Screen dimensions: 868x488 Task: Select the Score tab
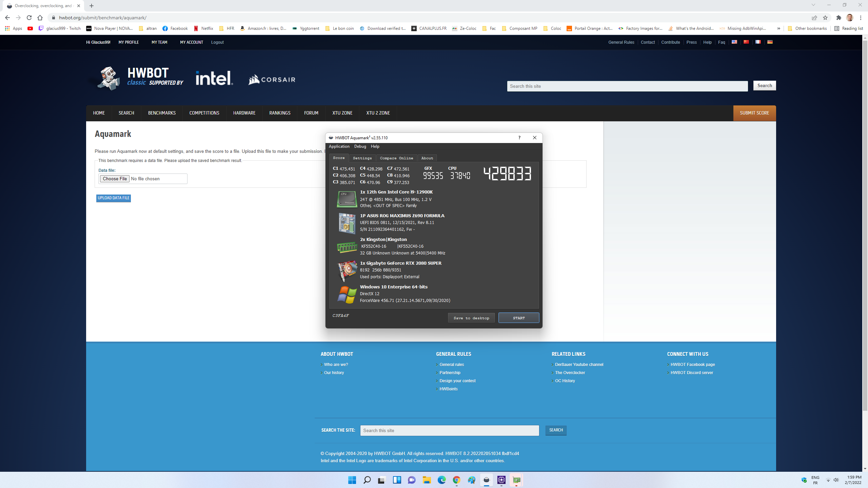(339, 158)
